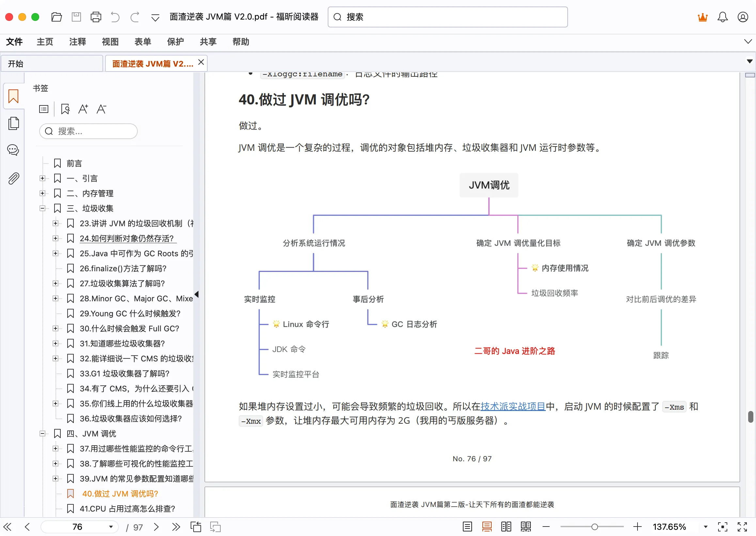The height and width of the screenshot is (536, 756).
Task: Switch to the 开始 tab
Action: click(x=52, y=64)
